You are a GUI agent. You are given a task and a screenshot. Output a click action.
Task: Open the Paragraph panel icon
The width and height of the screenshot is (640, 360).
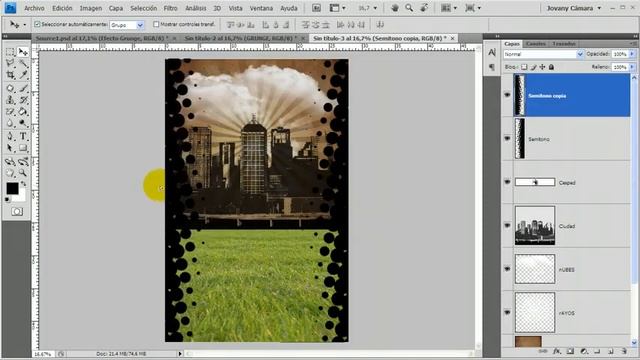(492, 67)
